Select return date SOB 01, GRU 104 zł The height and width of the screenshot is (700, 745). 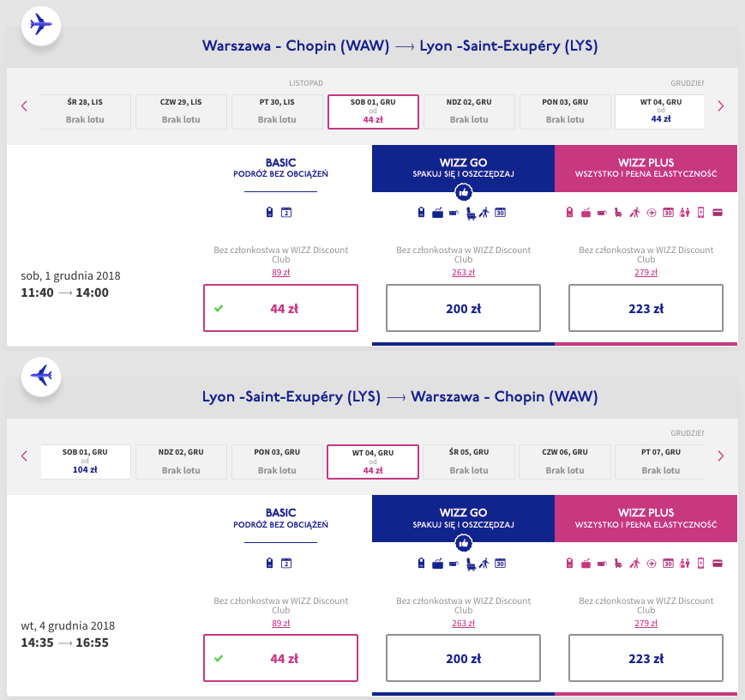tap(85, 462)
